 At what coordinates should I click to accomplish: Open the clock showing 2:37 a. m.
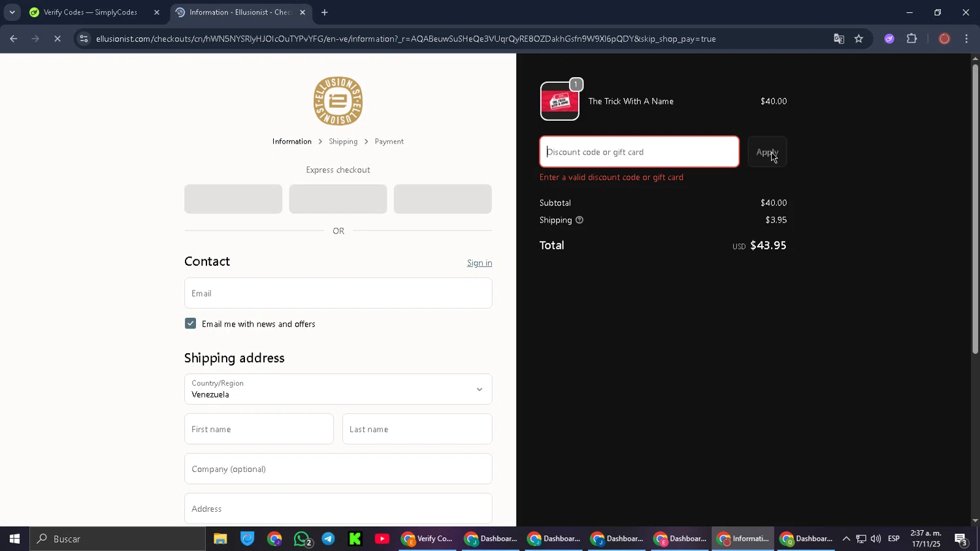point(926,539)
